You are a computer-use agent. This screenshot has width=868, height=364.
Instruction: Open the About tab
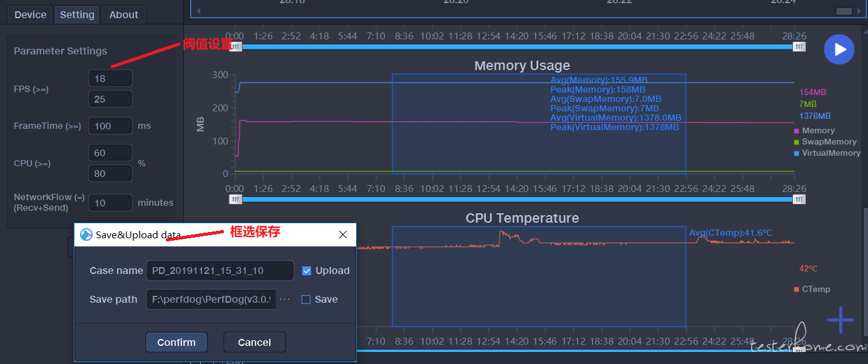(124, 15)
